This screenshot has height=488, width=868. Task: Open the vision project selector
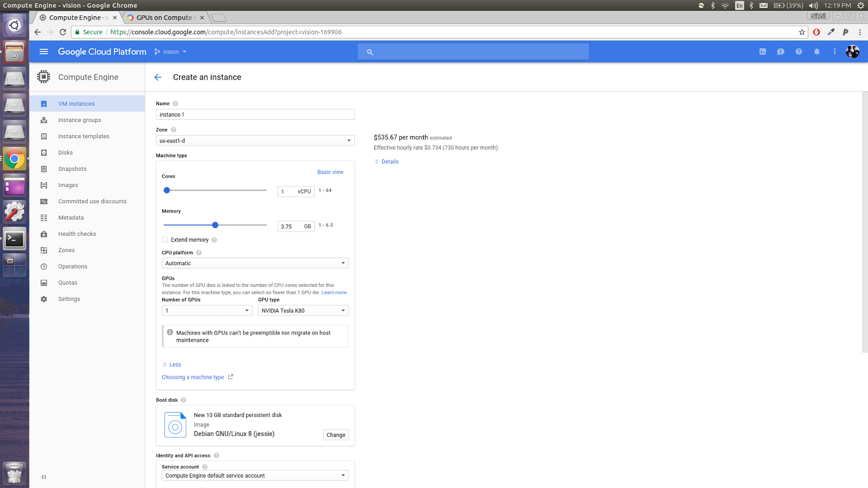[x=171, y=52]
